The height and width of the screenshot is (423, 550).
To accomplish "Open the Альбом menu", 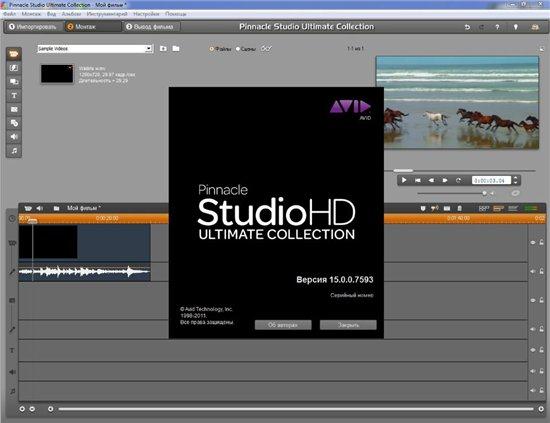I will 71,14.
